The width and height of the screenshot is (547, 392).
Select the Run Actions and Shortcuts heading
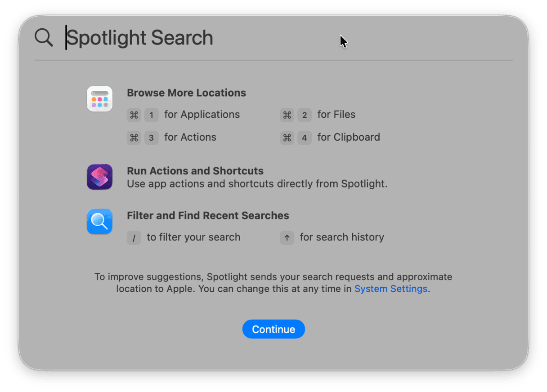[195, 171]
